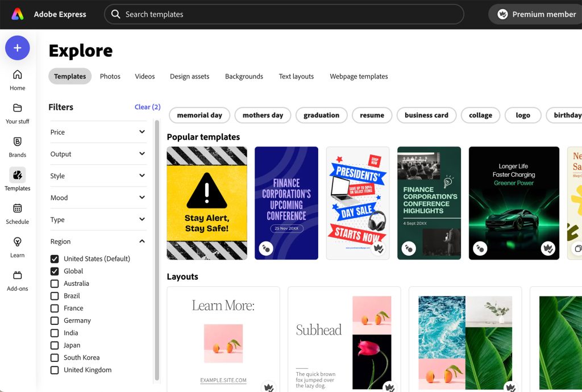This screenshot has width=582, height=392.
Task: Click the Premium member button
Action: click(536, 14)
